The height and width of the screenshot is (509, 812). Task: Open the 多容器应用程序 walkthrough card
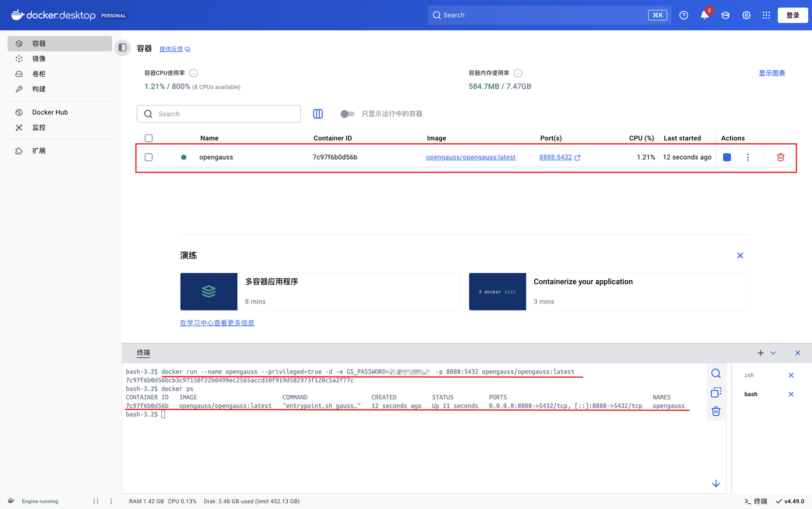coord(320,292)
